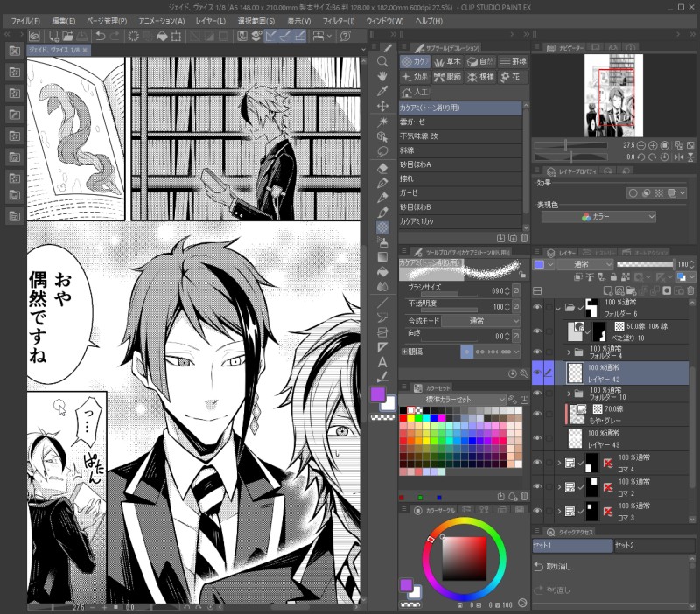Open the フィルター(I) menu
The height and width of the screenshot is (614, 700).
tap(339, 21)
